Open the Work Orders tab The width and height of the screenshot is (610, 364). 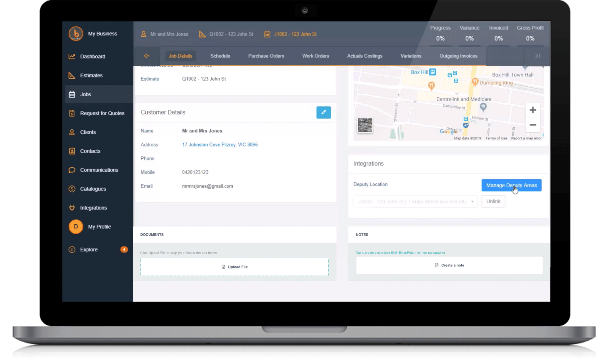[x=315, y=56]
